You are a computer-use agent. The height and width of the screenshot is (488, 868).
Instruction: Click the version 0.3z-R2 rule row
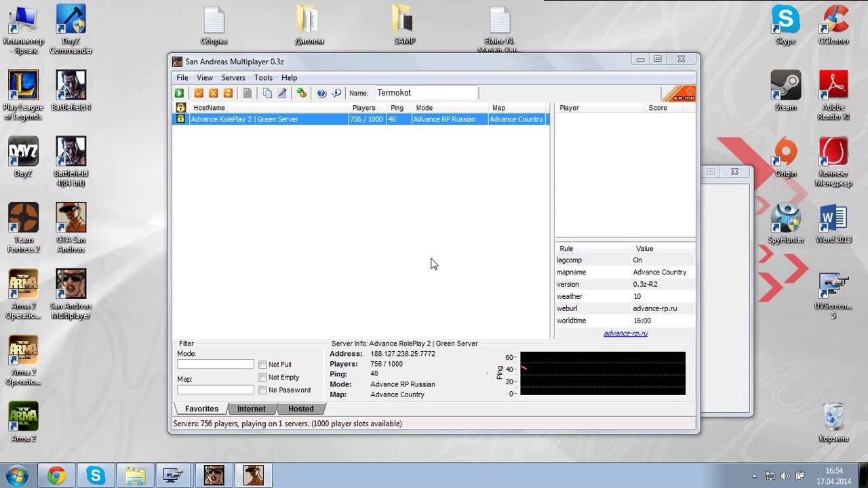pos(625,285)
